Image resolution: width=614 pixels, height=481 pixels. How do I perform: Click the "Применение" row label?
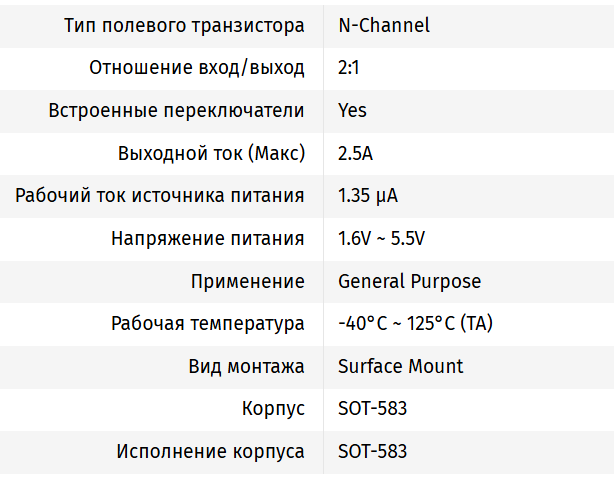[x=248, y=281]
